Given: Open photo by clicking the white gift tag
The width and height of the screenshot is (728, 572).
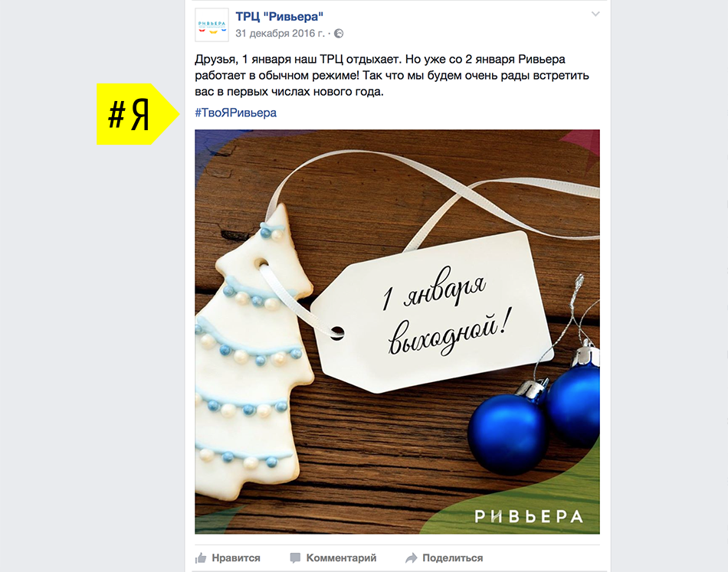Looking at the screenshot, I should pyautogui.click(x=431, y=312).
